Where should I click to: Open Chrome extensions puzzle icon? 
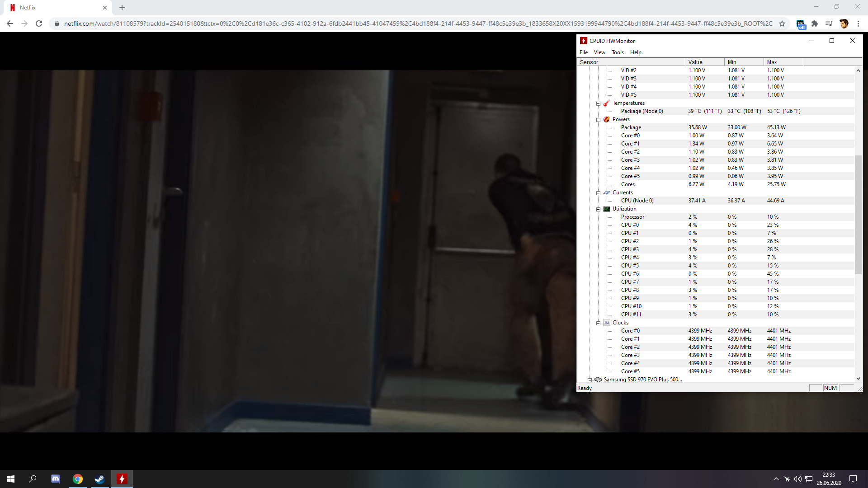pos(815,23)
